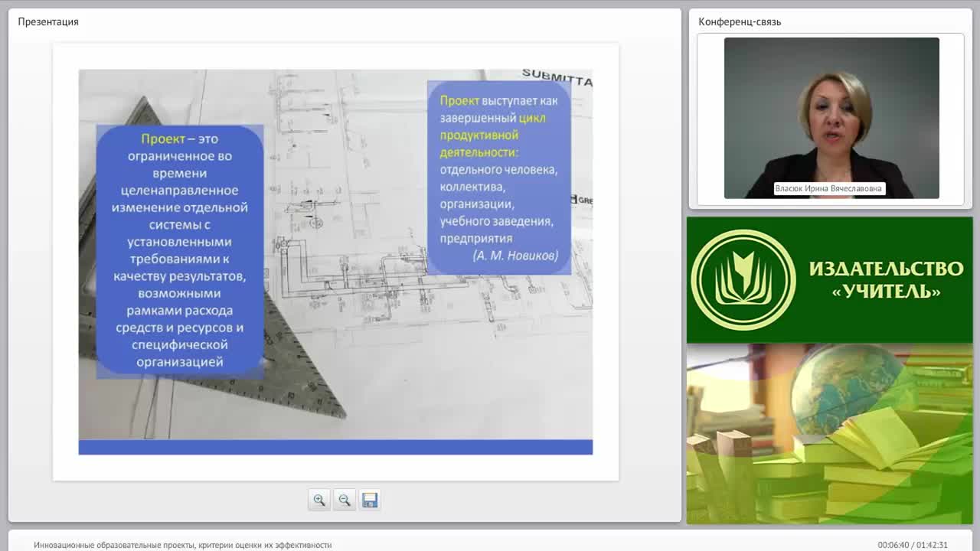The height and width of the screenshot is (551, 980).
Task: Click the Презентация panel title
Action: pos(48,21)
